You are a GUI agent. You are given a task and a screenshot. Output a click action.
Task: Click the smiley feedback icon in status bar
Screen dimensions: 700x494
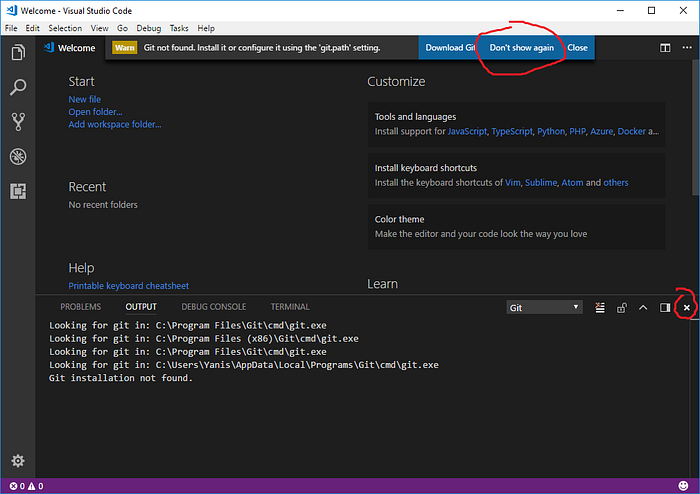click(x=683, y=486)
